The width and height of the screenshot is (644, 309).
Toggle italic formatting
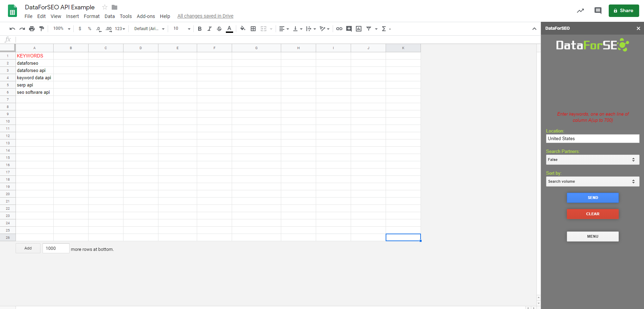pyautogui.click(x=209, y=29)
